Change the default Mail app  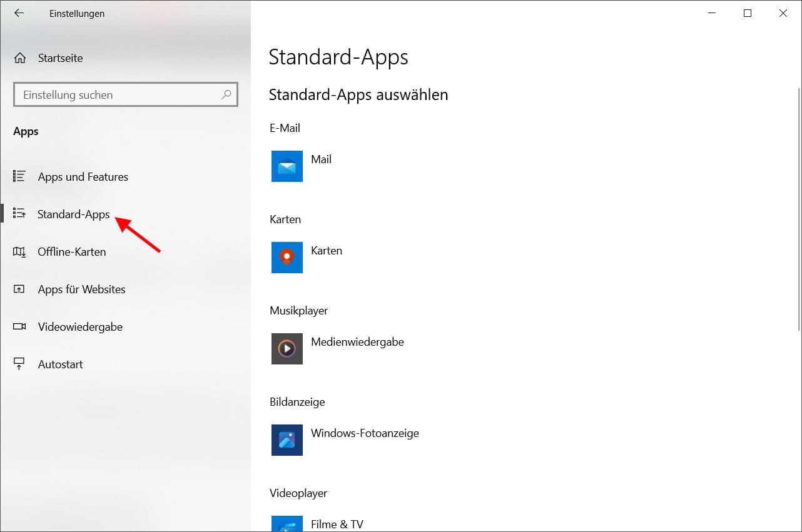pos(321,159)
